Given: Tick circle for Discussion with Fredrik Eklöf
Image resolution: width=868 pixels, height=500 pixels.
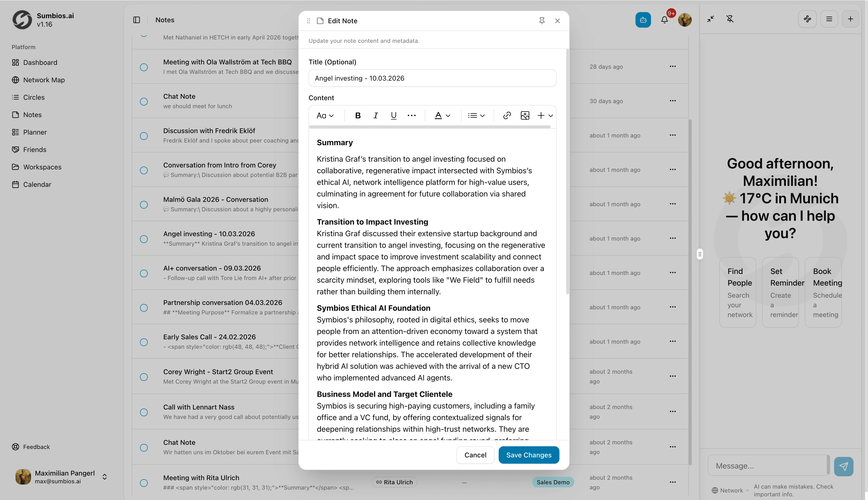Looking at the screenshot, I should [x=144, y=136].
